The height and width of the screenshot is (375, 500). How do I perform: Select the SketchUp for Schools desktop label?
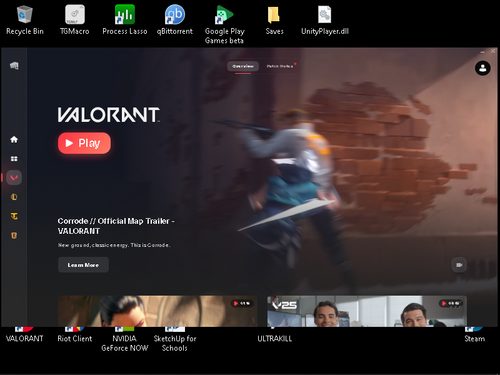click(175, 343)
